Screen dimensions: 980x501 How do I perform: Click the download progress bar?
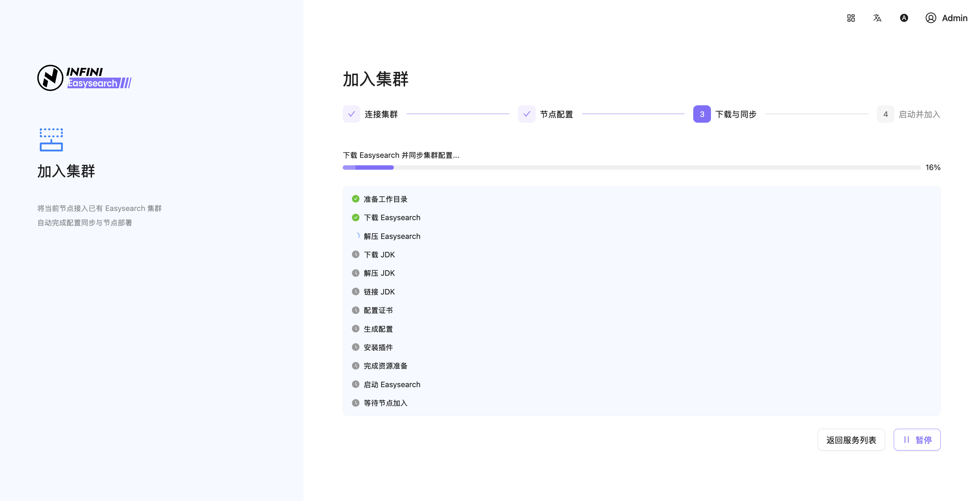631,168
